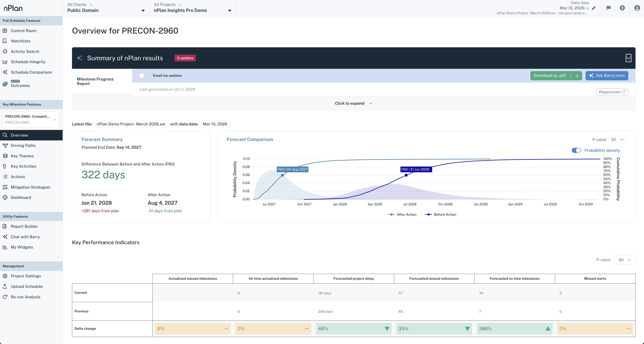Screen dimensions: 644x344
Task: Click 322 days difference value
Action: point(103,175)
